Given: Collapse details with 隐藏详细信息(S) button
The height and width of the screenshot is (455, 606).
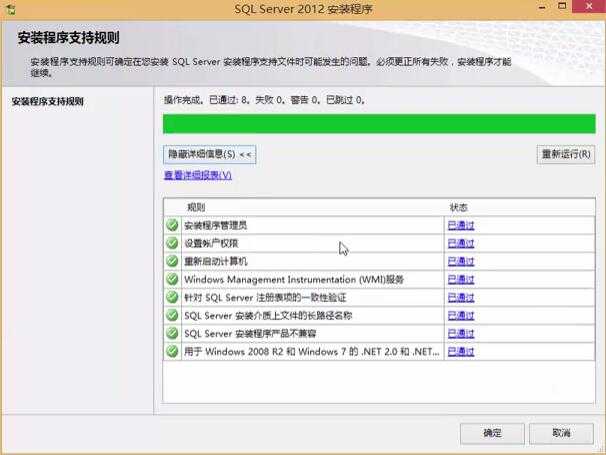Looking at the screenshot, I should pyautogui.click(x=209, y=155).
